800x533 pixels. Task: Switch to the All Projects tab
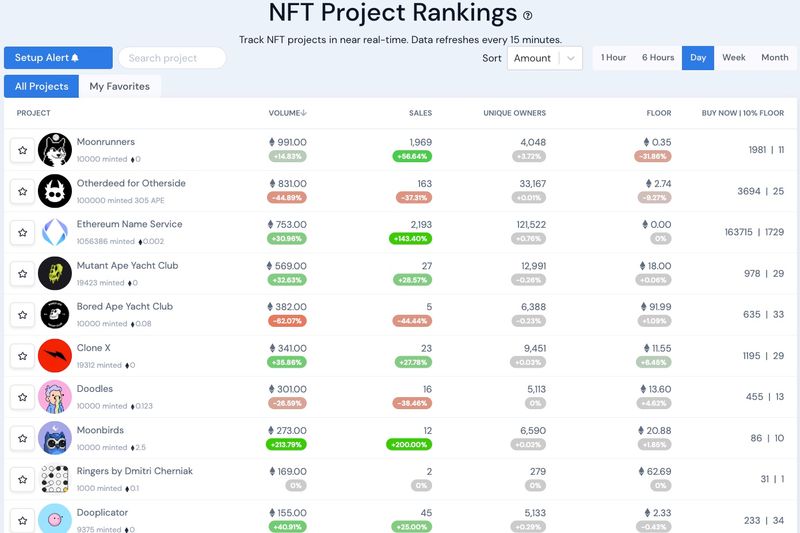coord(41,86)
